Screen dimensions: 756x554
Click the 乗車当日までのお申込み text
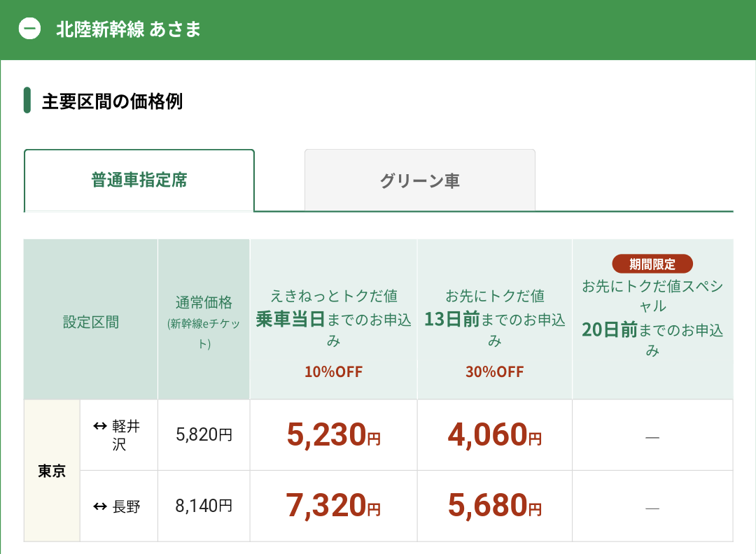[x=334, y=329]
